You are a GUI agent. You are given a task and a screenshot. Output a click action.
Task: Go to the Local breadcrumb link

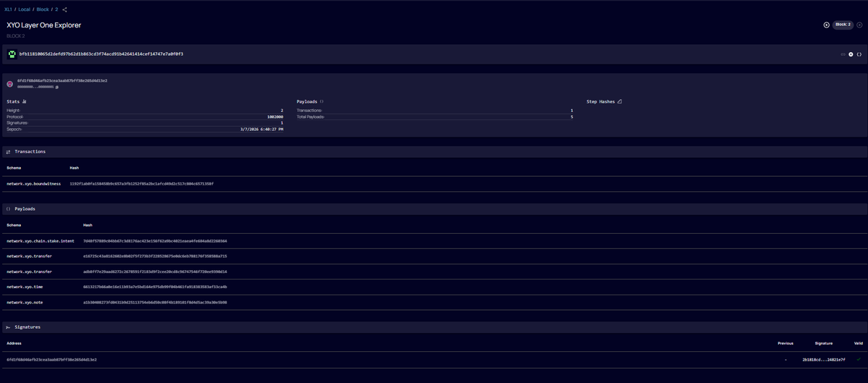click(x=25, y=9)
